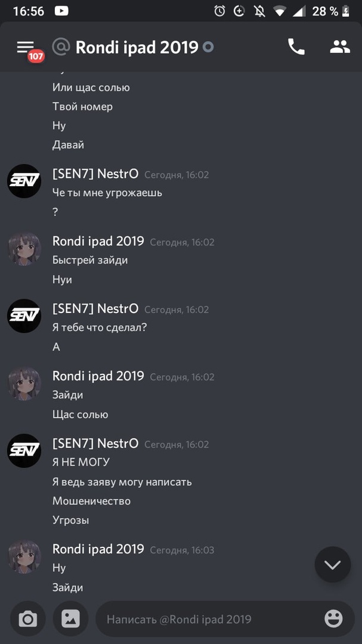Open Rondi ipad 2019 chat header title

[137, 48]
